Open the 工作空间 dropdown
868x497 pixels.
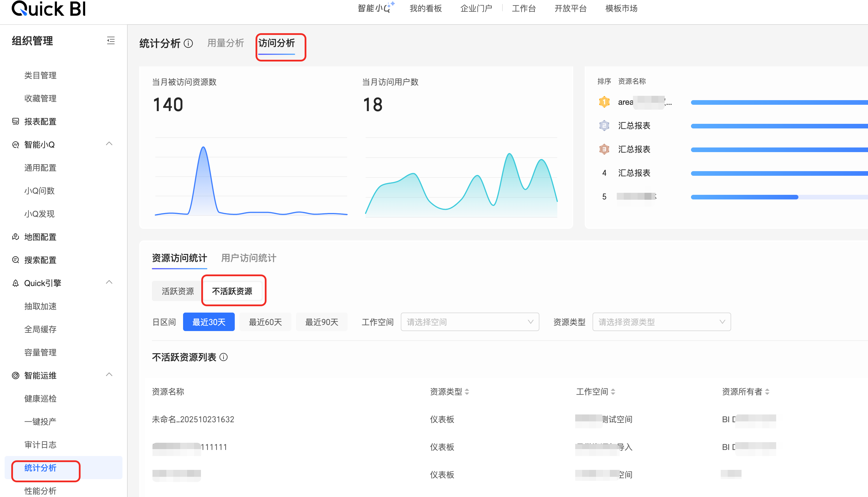click(470, 322)
